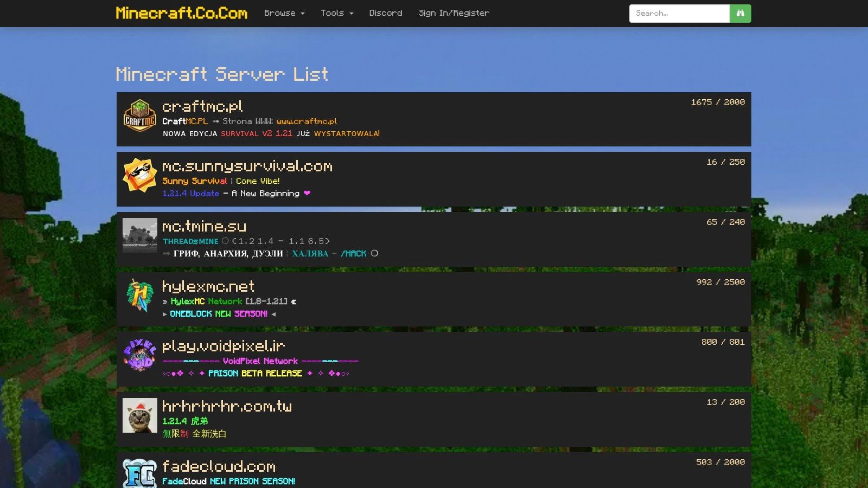Viewport: 868px width, 488px height.
Task: Open the fadecloud.com server page
Action: pyautogui.click(x=219, y=466)
